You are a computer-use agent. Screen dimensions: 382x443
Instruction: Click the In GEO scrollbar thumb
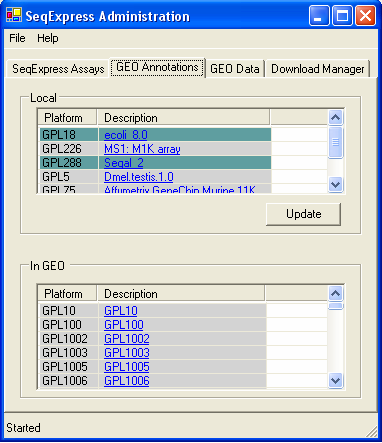click(x=335, y=306)
